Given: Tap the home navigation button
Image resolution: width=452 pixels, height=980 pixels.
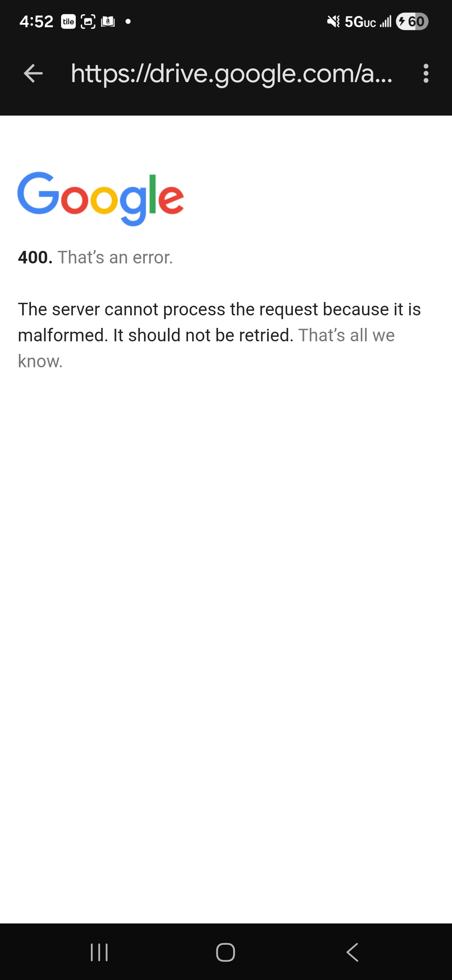Looking at the screenshot, I should [x=226, y=952].
